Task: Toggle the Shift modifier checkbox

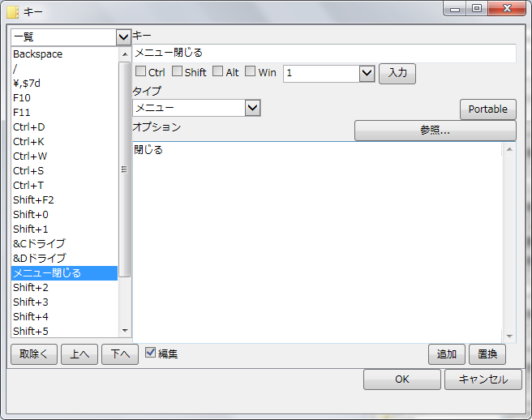Action: coord(177,71)
